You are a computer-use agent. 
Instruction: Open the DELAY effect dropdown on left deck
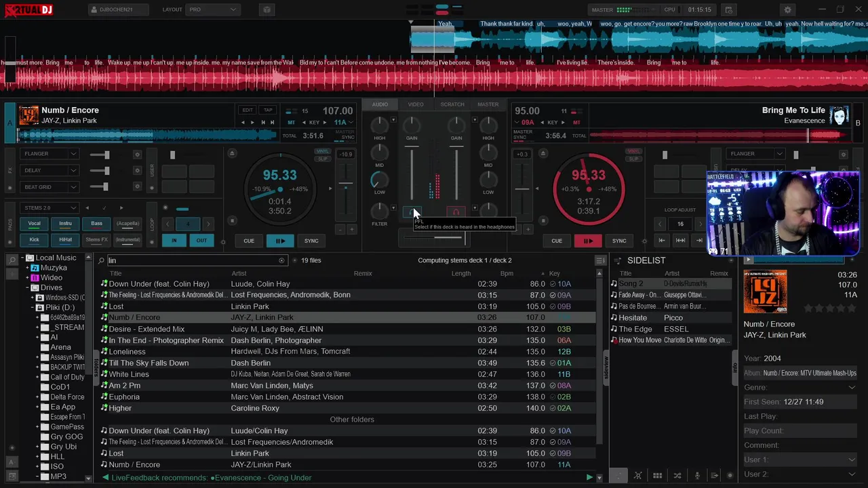[x=51, y=170]
